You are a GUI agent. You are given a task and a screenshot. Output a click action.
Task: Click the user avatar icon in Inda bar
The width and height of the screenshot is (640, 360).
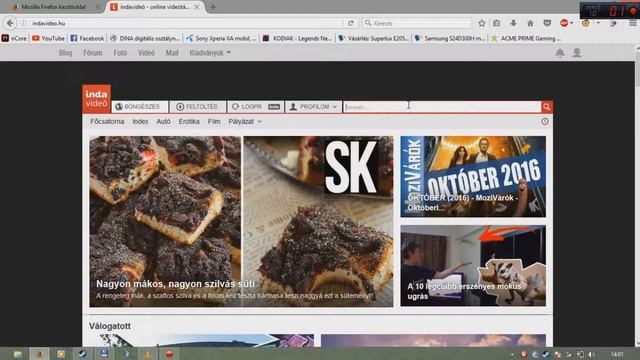click(x=577, y=53)
